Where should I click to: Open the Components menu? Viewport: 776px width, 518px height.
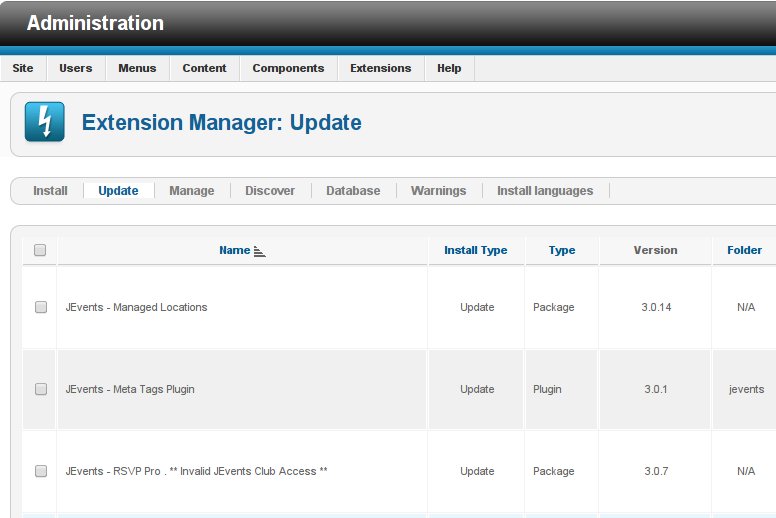tap(289, 68)
